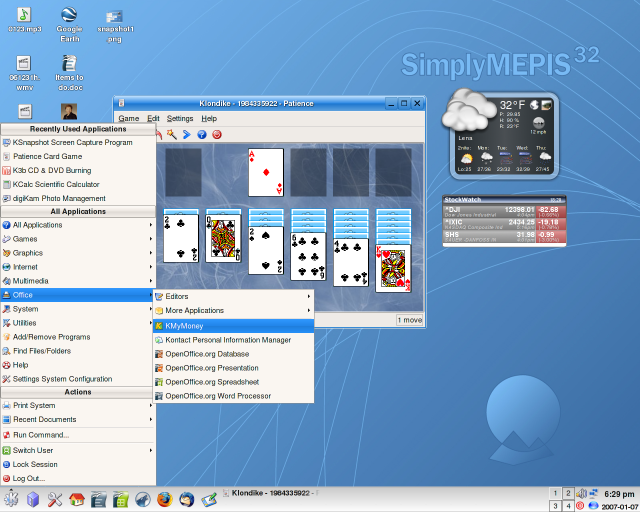Click the globe icon in weather widget
Screen dimensions: 640x512
pos(534,105)
